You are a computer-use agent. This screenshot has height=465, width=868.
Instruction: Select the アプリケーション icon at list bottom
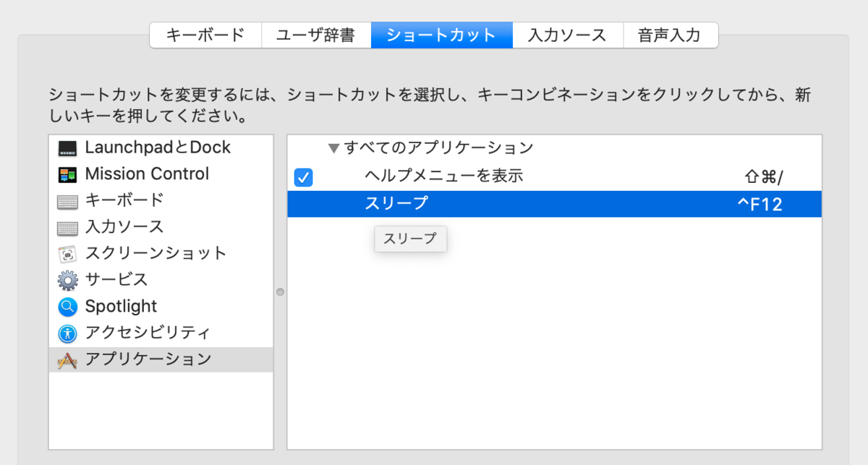pyautogui.click(x=68, y=359)
